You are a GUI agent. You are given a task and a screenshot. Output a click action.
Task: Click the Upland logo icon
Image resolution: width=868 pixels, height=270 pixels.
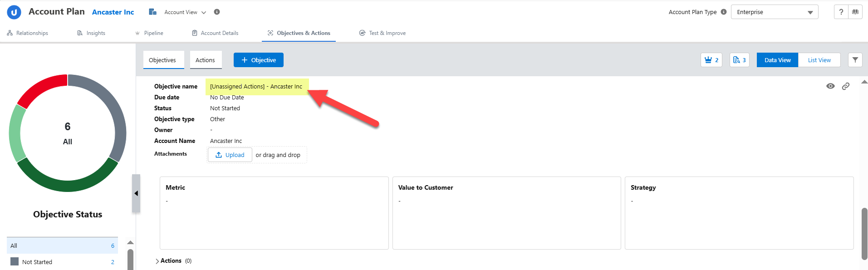pyautogui.click(x=14, y=12)
